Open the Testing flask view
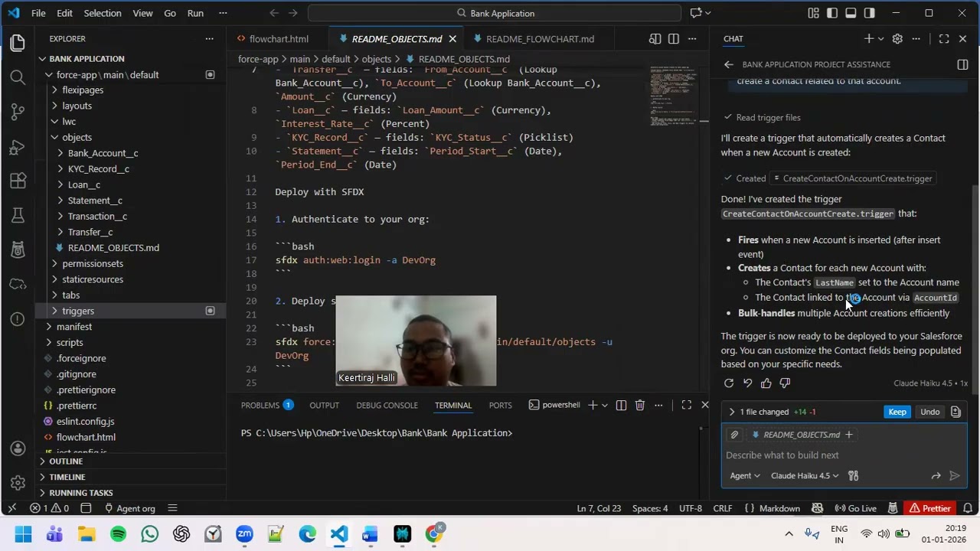The height and width of the screenshot is (551, 980). (x=18, y=215)
